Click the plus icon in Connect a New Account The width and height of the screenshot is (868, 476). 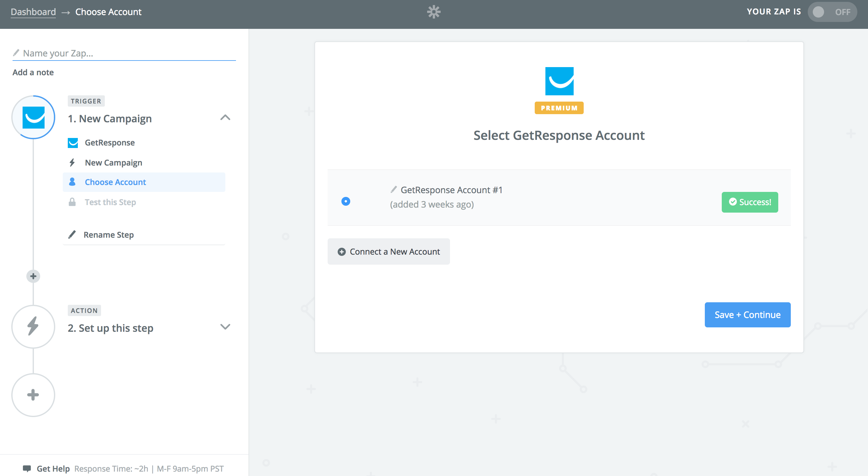pyautogui.click(x=342, y=252)
